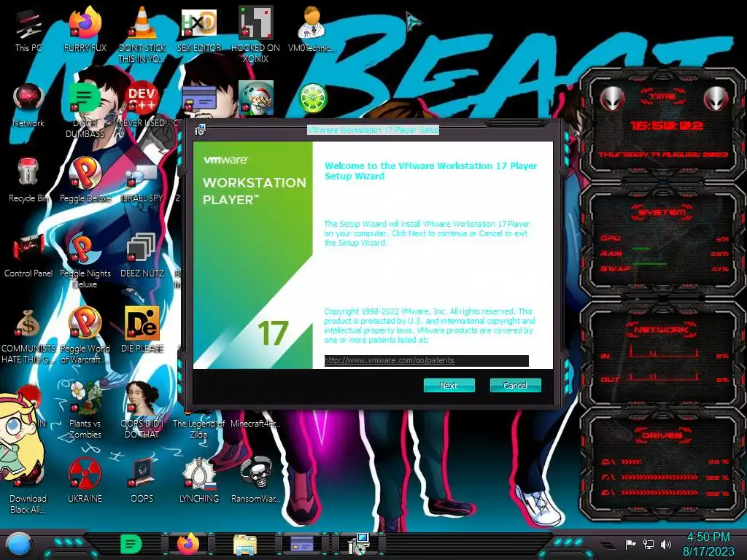Open the Start orb on the taskbar
747x560 pixels.
[18, 545]
